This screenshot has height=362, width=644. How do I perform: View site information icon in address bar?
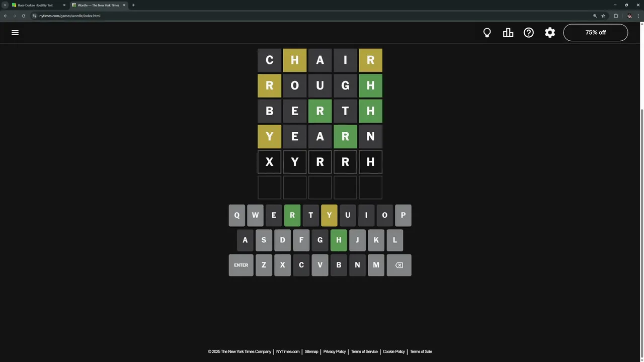(35, 16)
